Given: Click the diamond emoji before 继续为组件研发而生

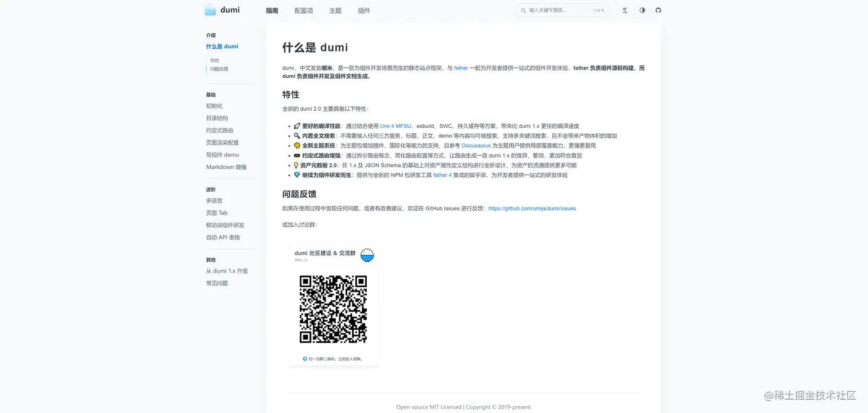Looking at the screenshot, I should pyautogui.click(x=297, y=175).
